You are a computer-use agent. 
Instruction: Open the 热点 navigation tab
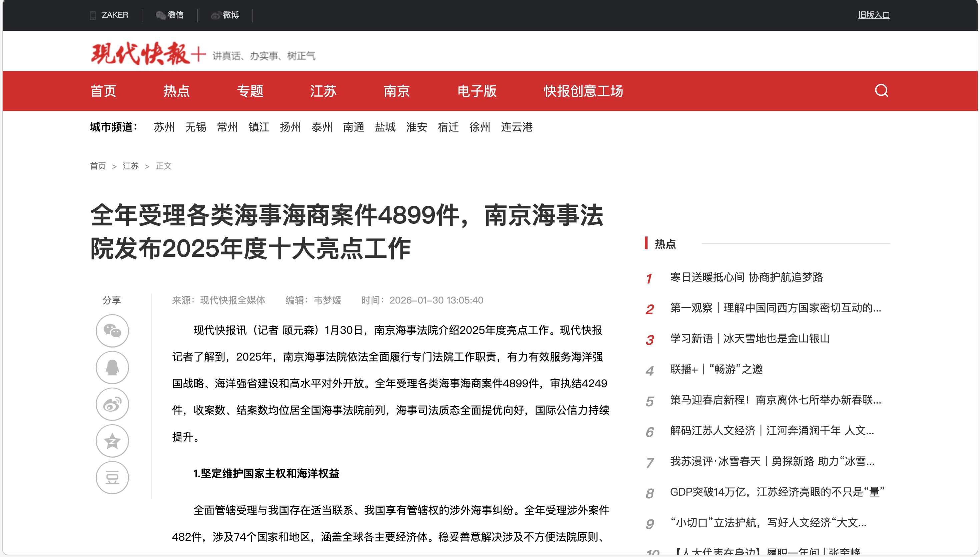[x=176, y=91]
